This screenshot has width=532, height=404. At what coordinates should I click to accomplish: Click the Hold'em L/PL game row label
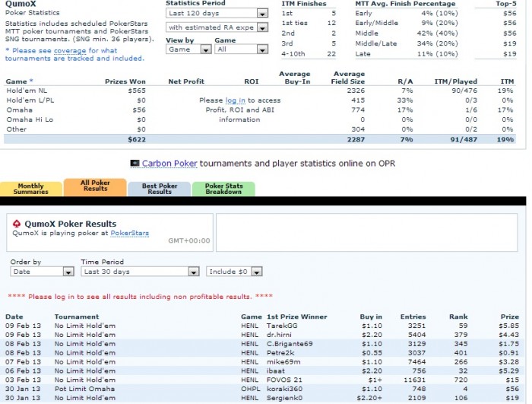tap(30, 100)
